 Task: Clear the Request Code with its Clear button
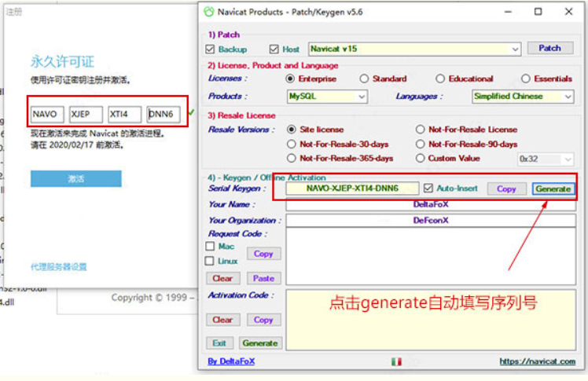[222, 278]
